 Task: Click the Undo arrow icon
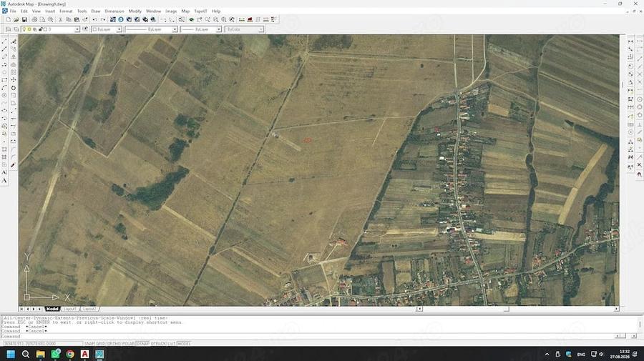94,20
